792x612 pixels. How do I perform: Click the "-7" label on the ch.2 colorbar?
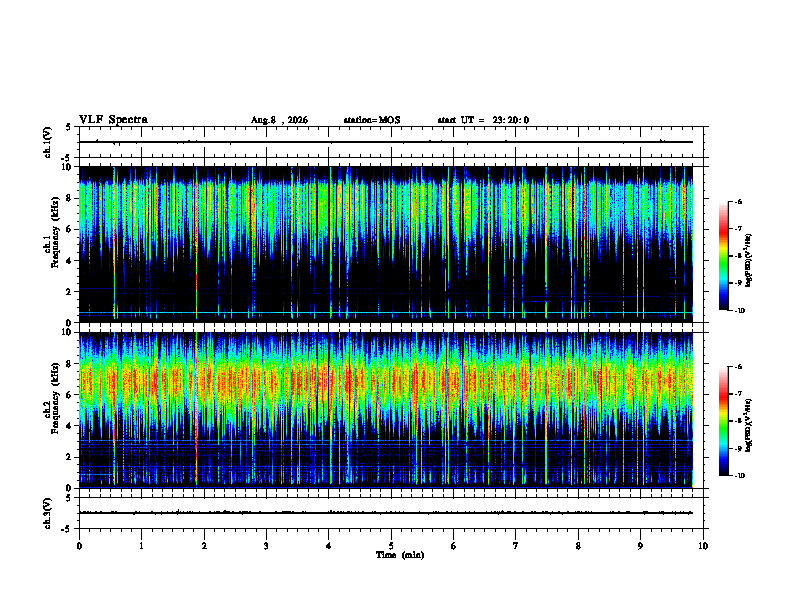(738, 394)
